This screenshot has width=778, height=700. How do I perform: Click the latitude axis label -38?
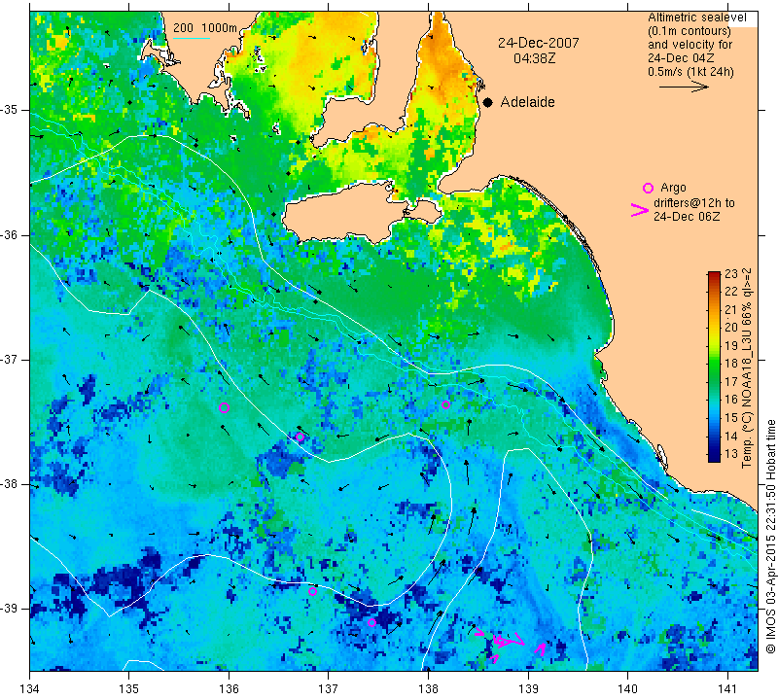point(9,484)
